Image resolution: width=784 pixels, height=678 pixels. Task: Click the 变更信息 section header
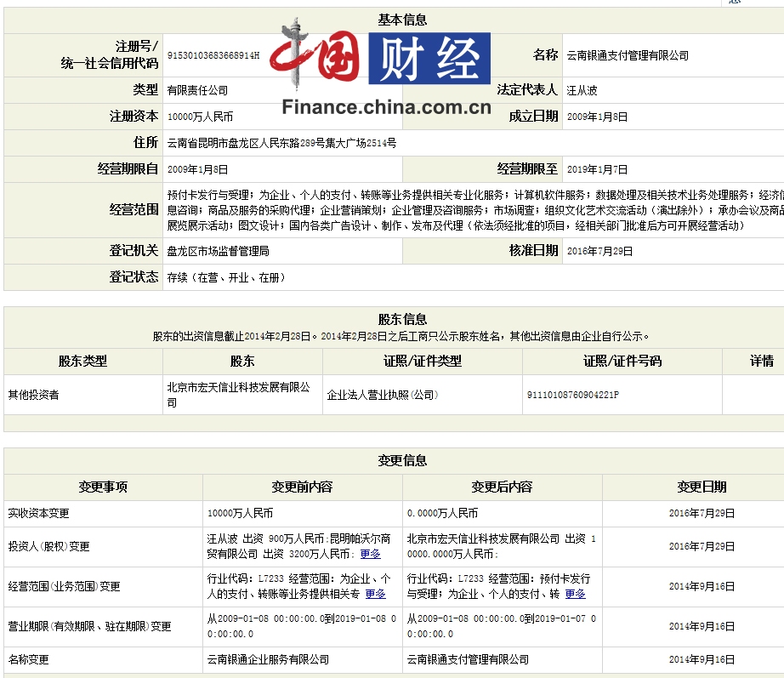pyautogui.click(x=402, y=460)
